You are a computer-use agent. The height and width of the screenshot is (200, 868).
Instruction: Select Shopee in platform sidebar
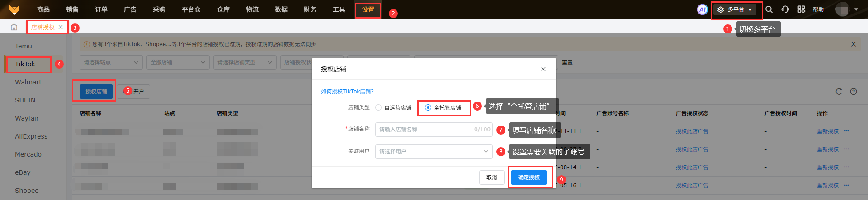point(27,191)
